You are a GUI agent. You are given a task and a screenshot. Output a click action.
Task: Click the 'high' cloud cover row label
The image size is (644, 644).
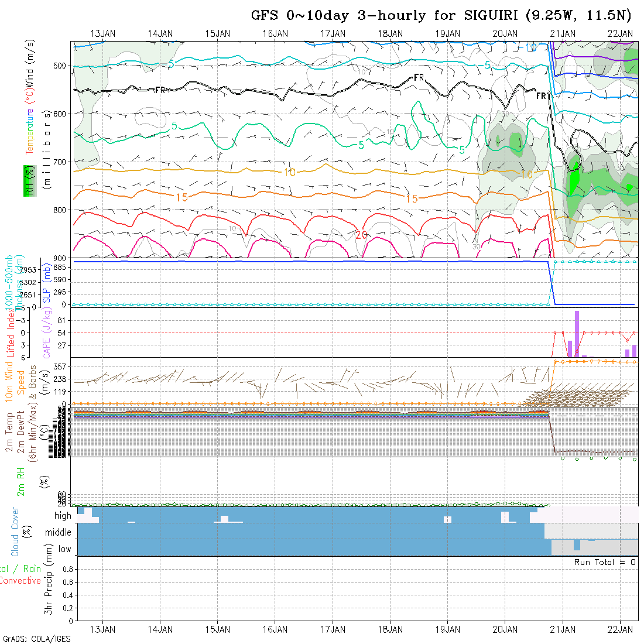point(63,516)
